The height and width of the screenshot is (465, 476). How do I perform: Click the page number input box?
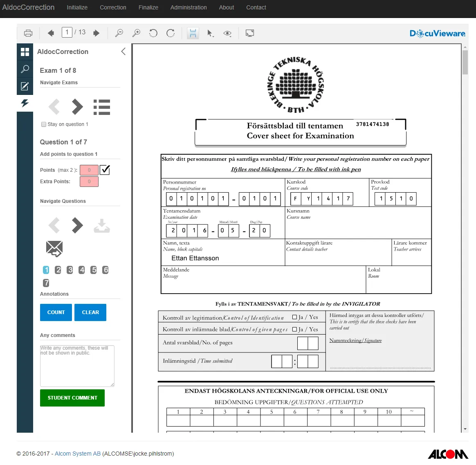(x=67, y=32)
